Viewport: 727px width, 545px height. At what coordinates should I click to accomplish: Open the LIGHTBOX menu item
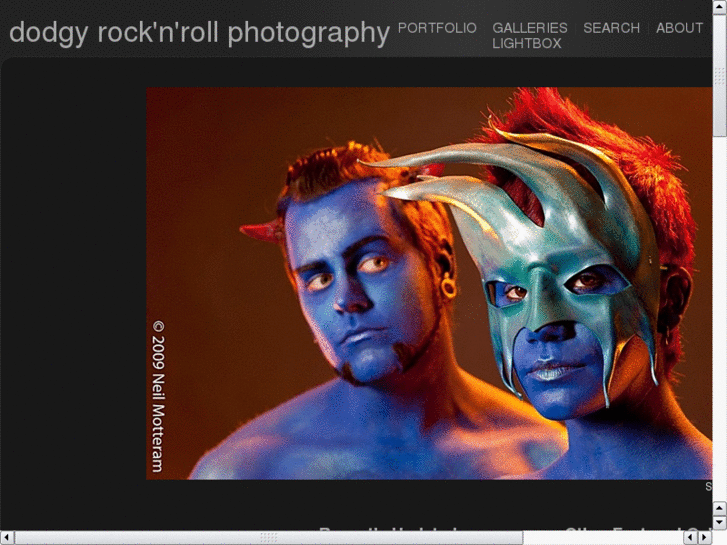click(x=527, y=44)
